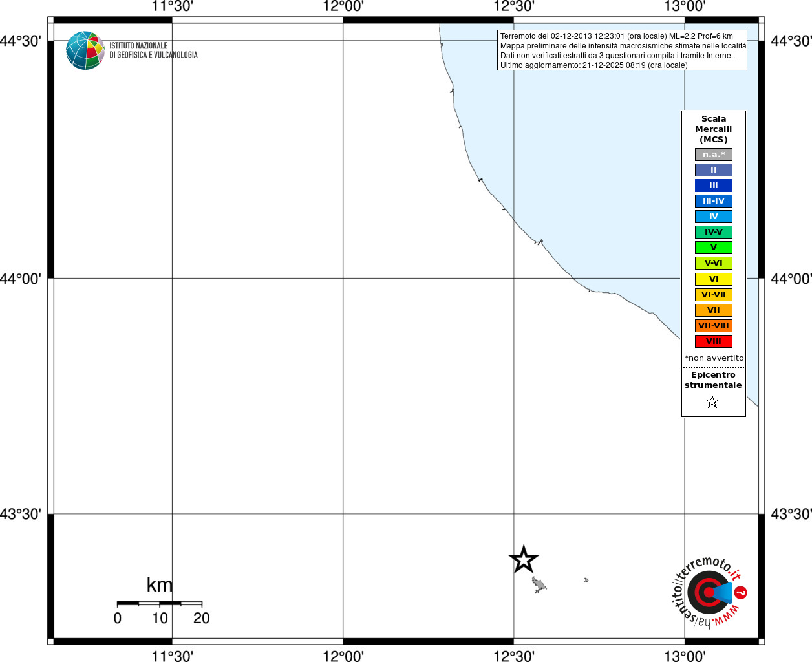The image size is (812, 662).
Task: Click right axis label 43°30'
Action: pos(791,514)
